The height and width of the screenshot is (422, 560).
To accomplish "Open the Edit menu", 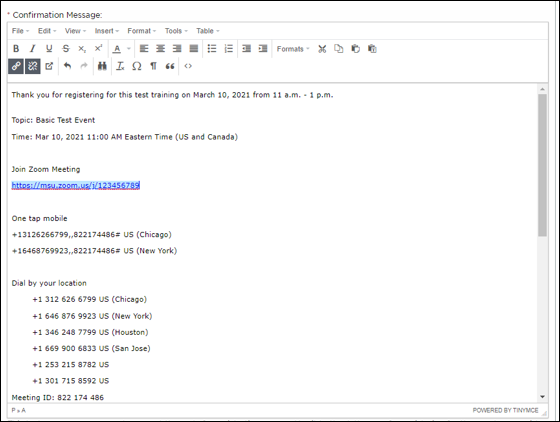I will tap(47, 31).
